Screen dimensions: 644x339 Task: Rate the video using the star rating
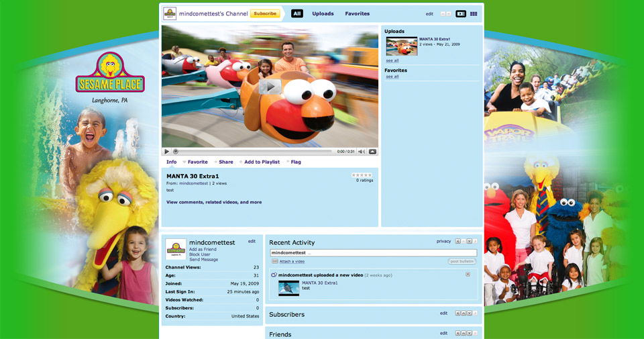point(362,175)
